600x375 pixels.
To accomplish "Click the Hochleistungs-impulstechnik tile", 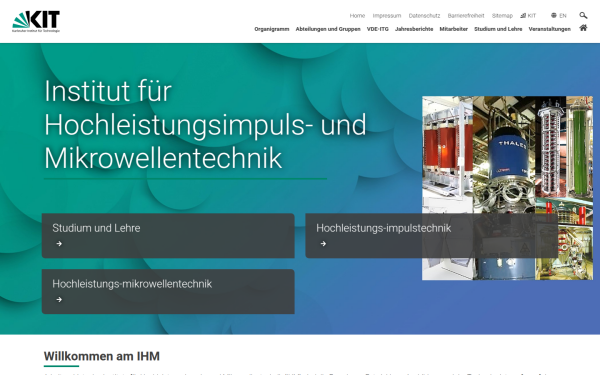I will [x=432, y=236].
